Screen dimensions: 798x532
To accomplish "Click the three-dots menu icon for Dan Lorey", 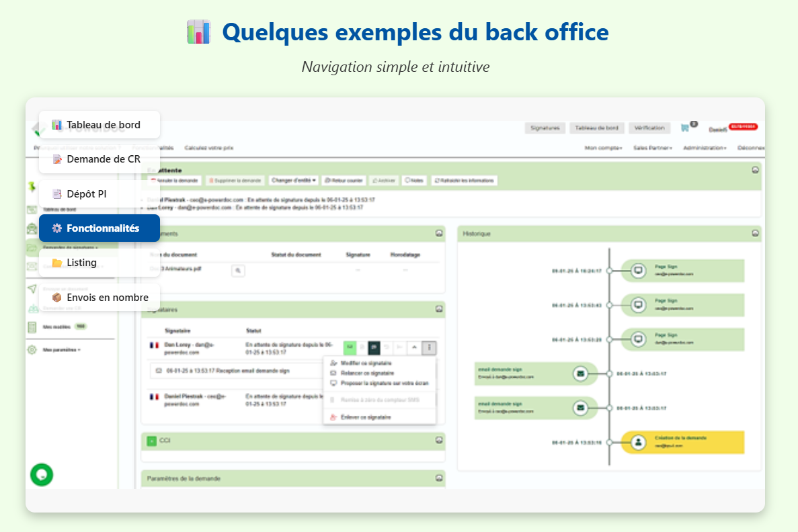I will [x=430, y=347].
